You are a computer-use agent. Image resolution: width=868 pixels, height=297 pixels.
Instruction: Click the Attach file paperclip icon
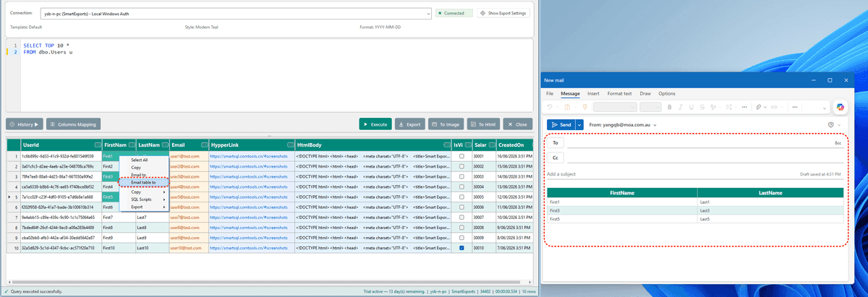[x=759, y=107]
